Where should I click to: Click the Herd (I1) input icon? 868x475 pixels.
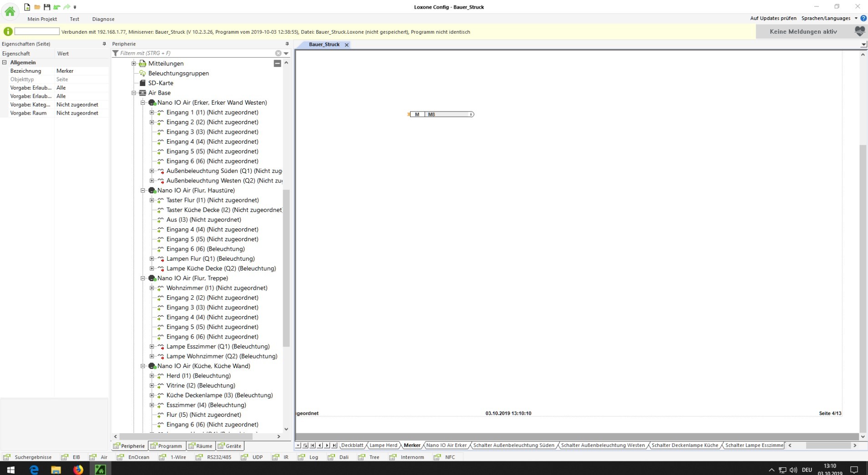coord(161,376)
